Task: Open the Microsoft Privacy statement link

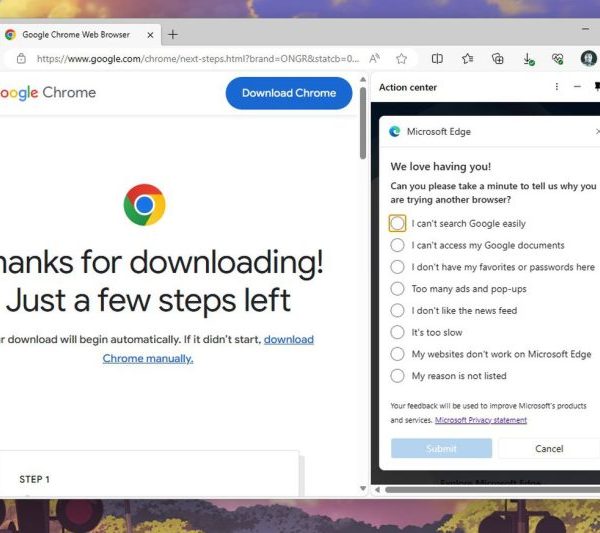Action: (x=481, y=420)
